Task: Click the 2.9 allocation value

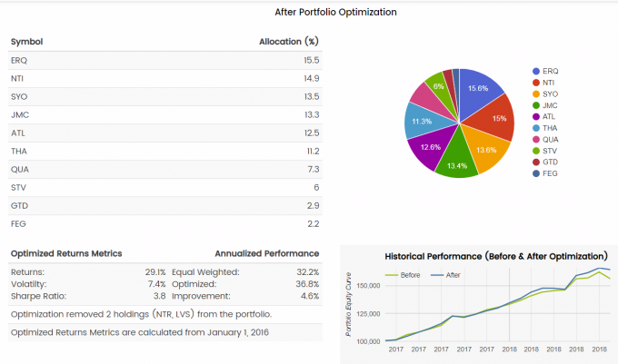Action: pos(314,206)
